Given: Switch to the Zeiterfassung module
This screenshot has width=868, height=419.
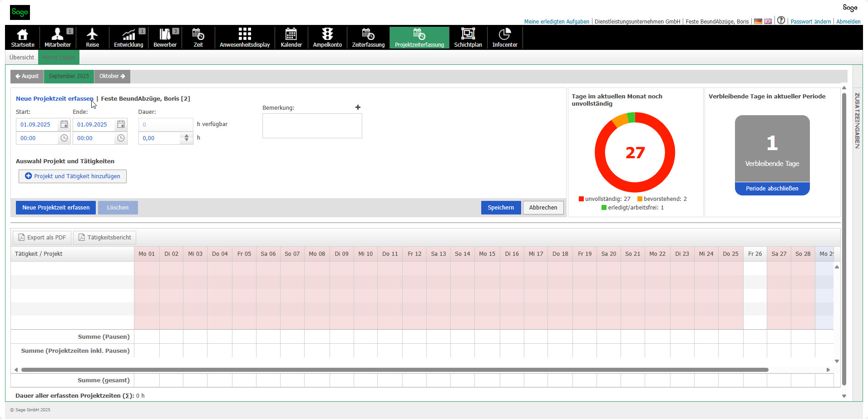Looking at the screenshot, I should point(368,38).
